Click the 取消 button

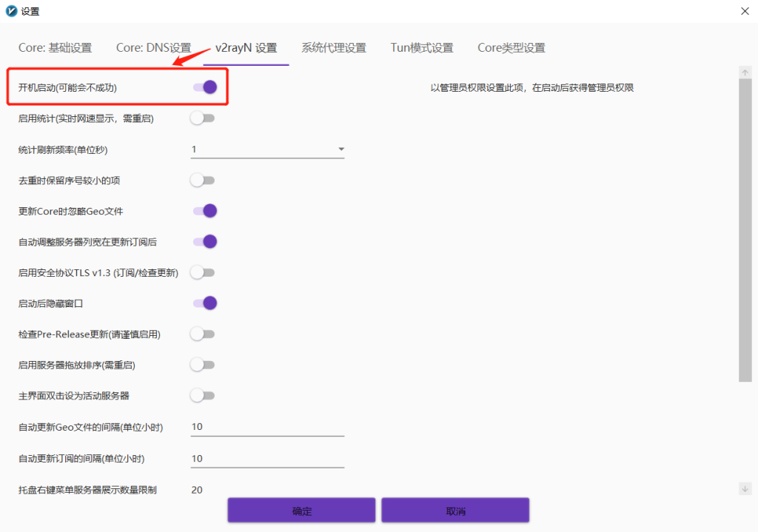click(x=455, y=511)
